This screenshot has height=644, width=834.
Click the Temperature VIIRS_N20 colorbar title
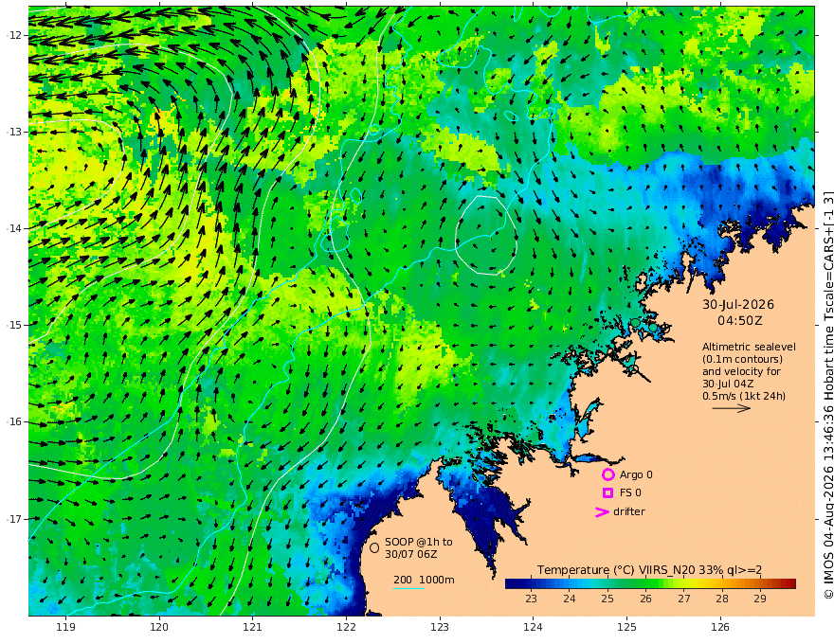pos(649,570)
